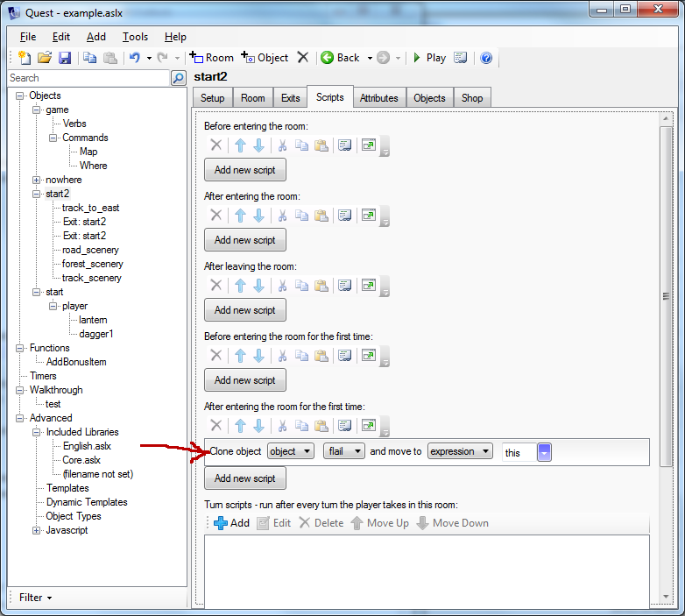Click the New file toolbar icon
Viewport: 685px width, 616px height.
(x=25, y=58)
